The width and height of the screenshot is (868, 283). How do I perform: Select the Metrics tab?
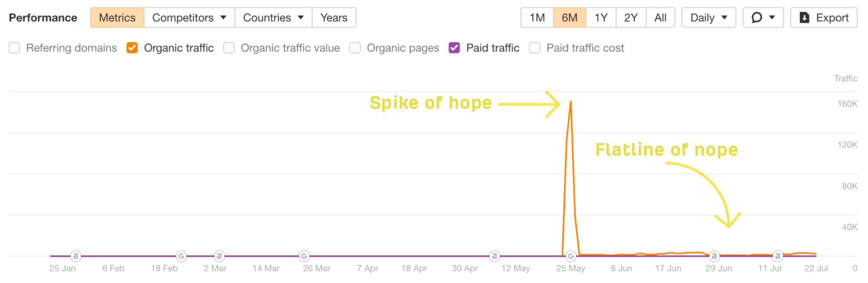pyautogui.click(x=117, y=18)
